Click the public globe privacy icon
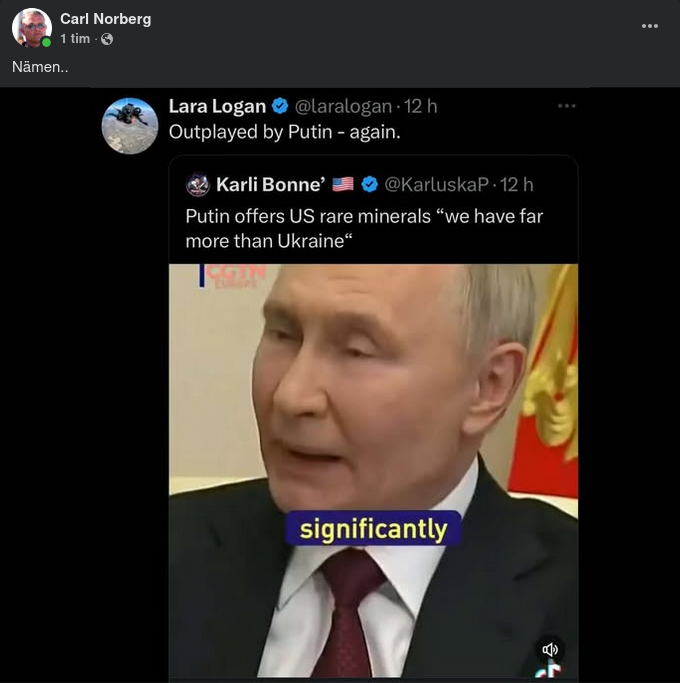This screenshot has height=683, width=680. [107, 39]
